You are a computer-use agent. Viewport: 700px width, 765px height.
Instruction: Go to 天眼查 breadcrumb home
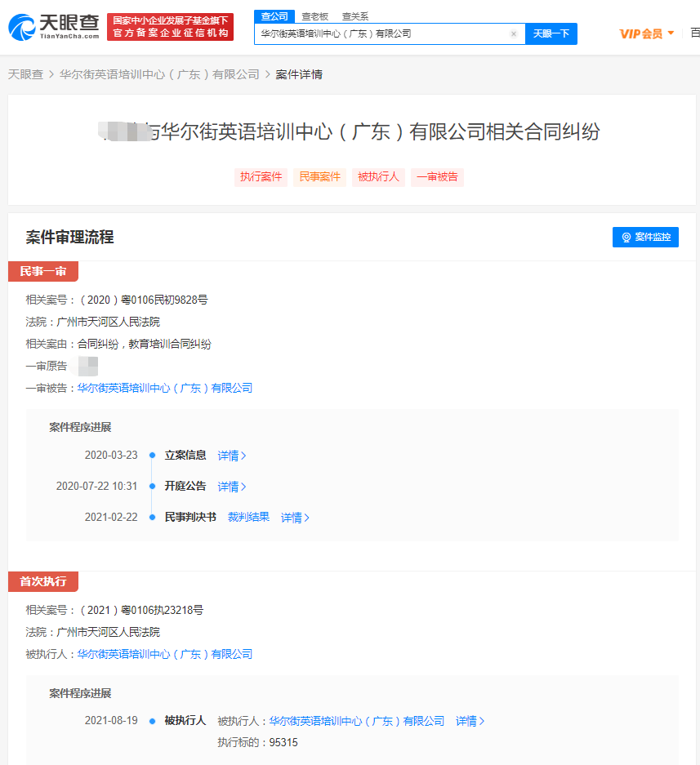[25, 74]
